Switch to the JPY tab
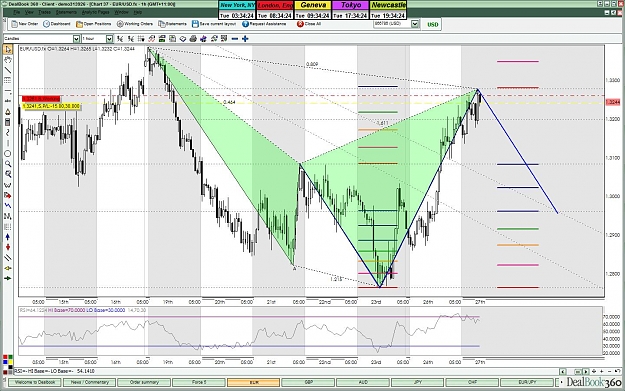 pos(418,382)
